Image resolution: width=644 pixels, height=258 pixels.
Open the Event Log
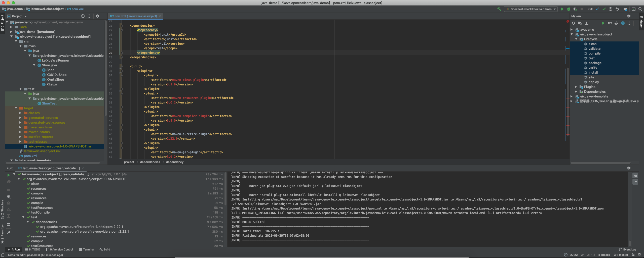click(x=628, y=249)
